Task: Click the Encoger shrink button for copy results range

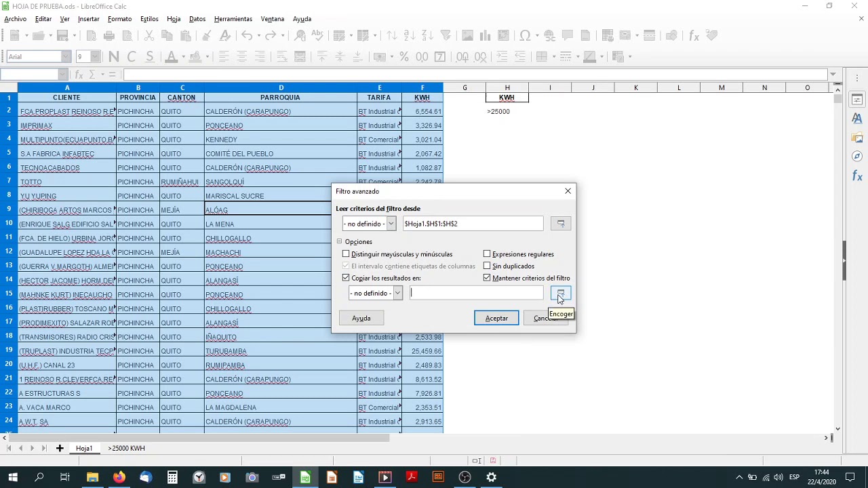Action: [560, 293]
